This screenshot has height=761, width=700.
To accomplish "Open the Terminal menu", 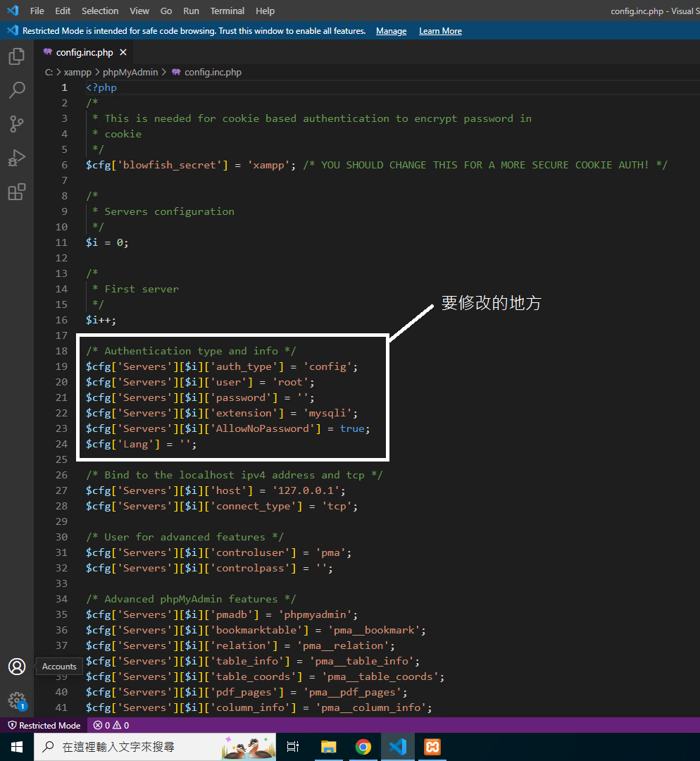I will pos(227,11).
